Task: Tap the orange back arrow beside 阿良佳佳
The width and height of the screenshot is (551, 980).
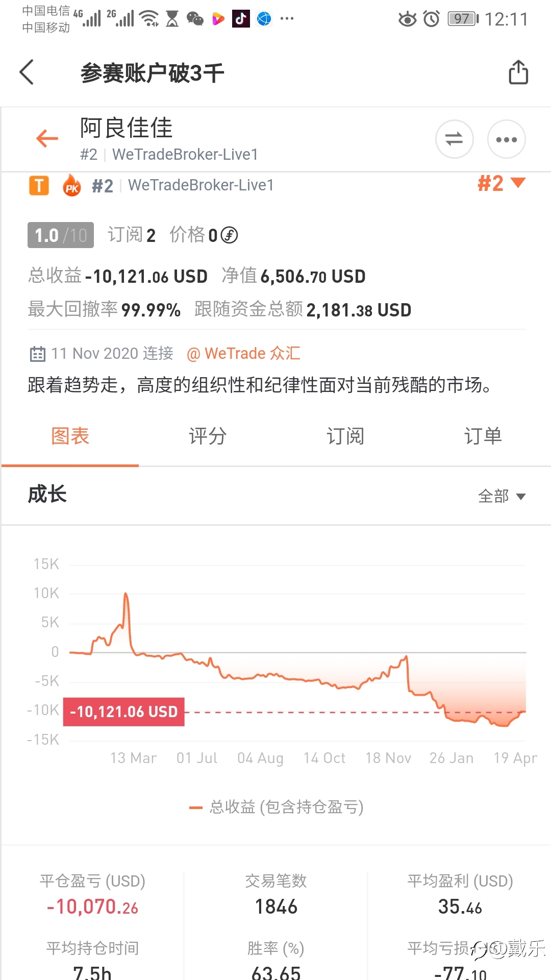Action: 47,138
